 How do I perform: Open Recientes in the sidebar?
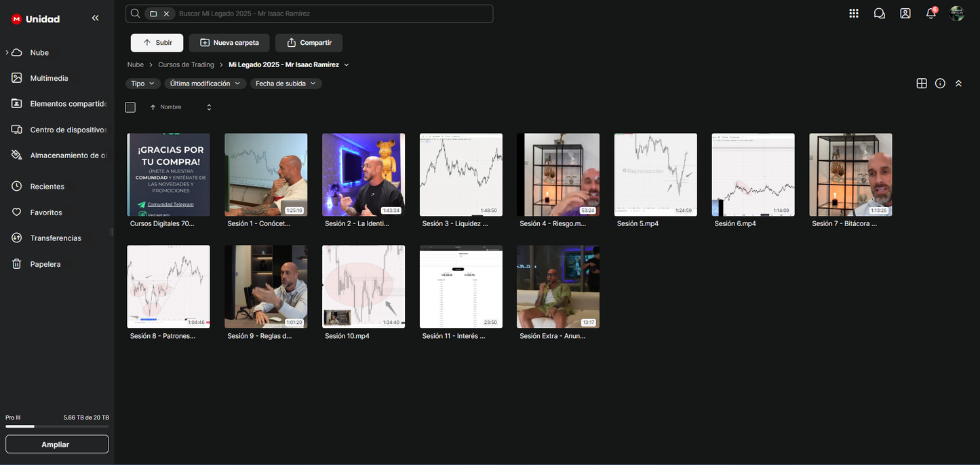click(47, 187)
